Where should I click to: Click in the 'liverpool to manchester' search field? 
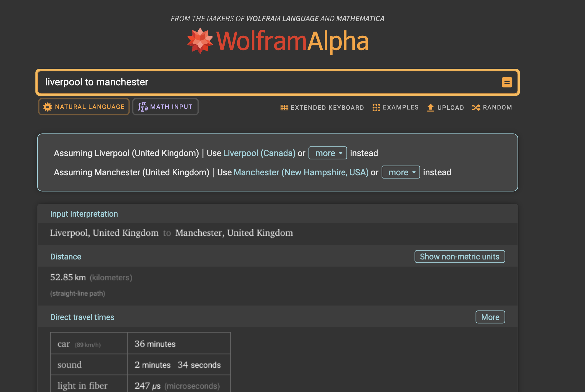[236, 82]
